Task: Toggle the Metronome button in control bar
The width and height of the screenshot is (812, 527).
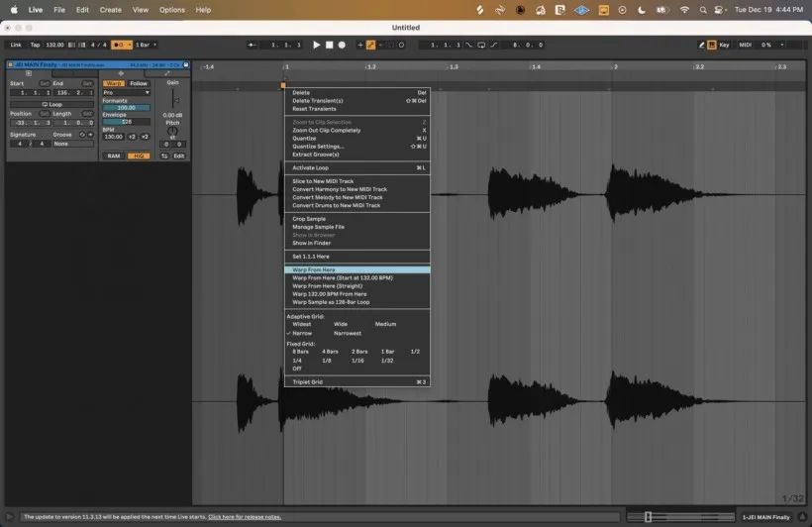Action: point(120,46)
